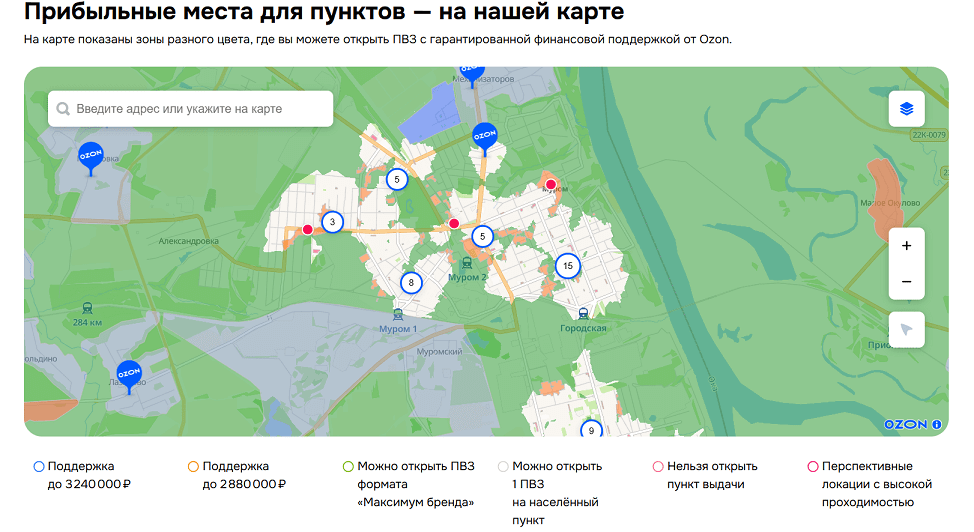Click legend text 'Нельзя открыть пункт выдачи'
Screen dimensions: 974x532
712,475
